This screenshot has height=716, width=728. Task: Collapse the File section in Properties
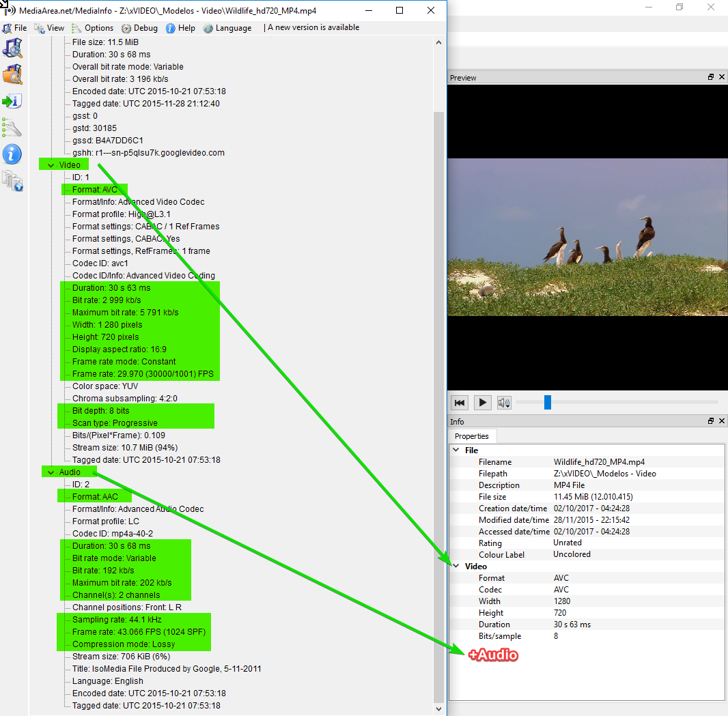(456, 450)
